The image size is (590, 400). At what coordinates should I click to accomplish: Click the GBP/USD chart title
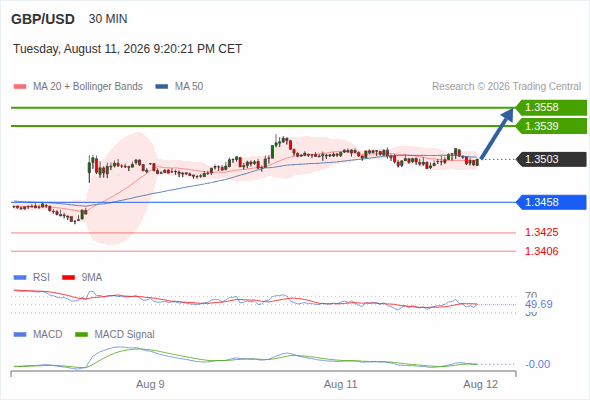coord(43,19)
